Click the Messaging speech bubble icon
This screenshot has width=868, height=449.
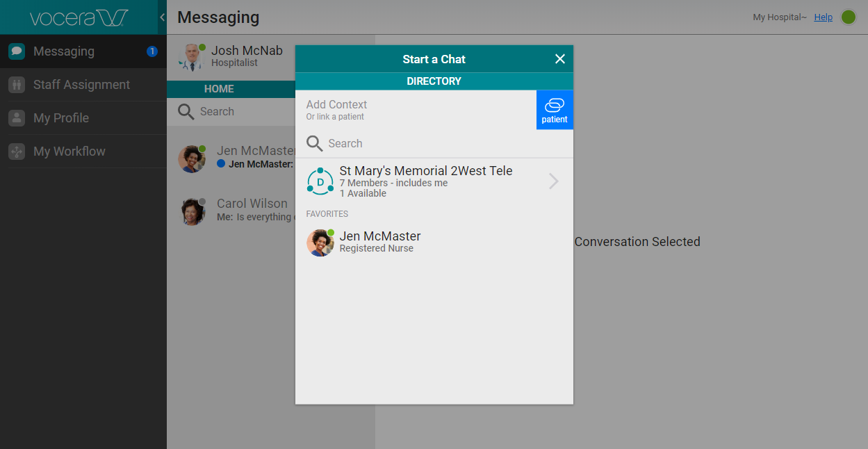point(17,51)
